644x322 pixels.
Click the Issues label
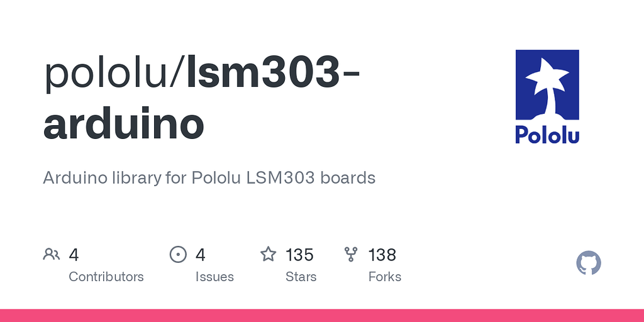214,277
